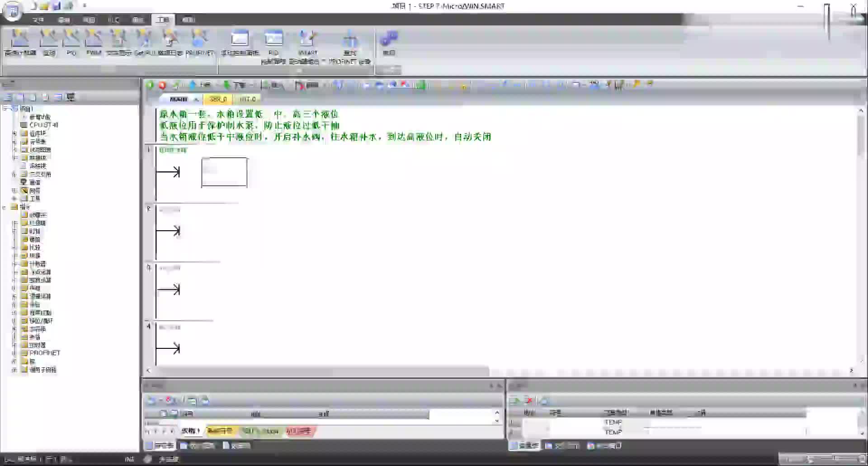Open the Get/Put wizard icon
This screenshot has height=466, width=868.
145,43
